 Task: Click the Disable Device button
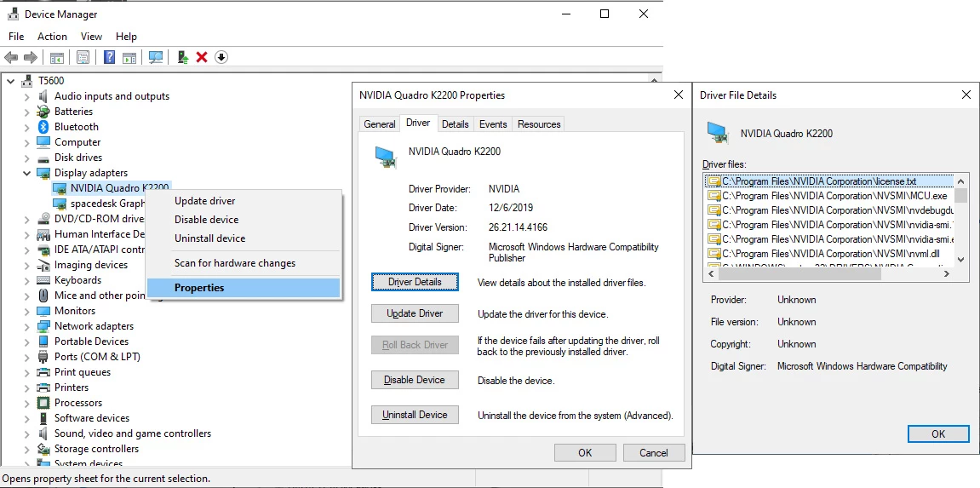click(x=415, y=380)
